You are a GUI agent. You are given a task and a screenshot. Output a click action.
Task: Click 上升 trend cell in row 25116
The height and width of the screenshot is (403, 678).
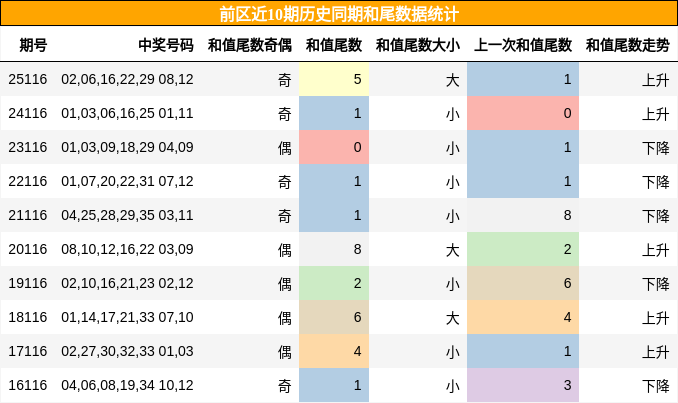pos(656,80)
